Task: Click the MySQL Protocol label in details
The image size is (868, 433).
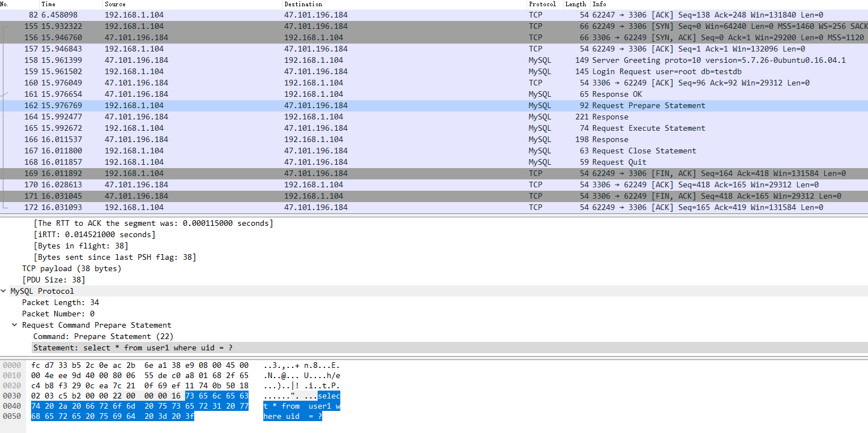Action: 42,291
